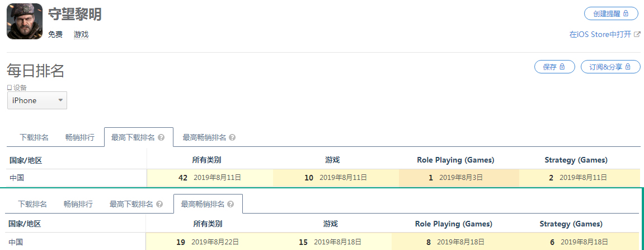
Task: Select the active 最高下载排名 tab in upper table
Action: [x=138, y=137]
